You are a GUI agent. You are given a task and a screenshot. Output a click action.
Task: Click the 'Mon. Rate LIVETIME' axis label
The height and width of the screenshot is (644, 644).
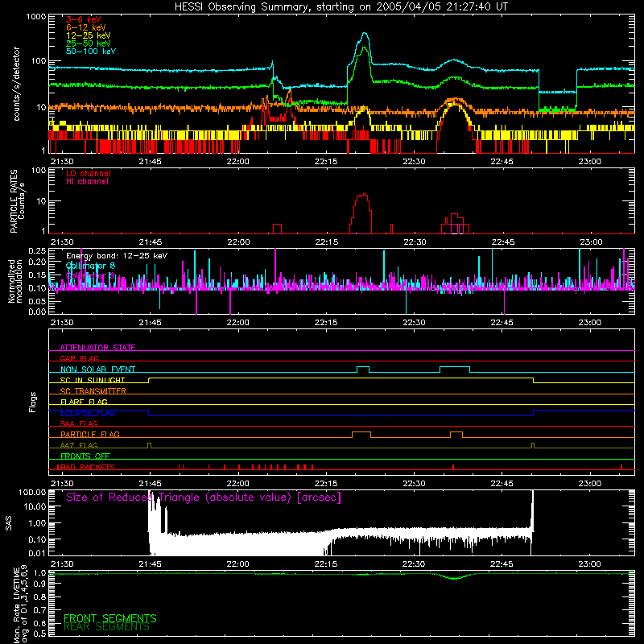pyautogui.click(x=16, y=605)
